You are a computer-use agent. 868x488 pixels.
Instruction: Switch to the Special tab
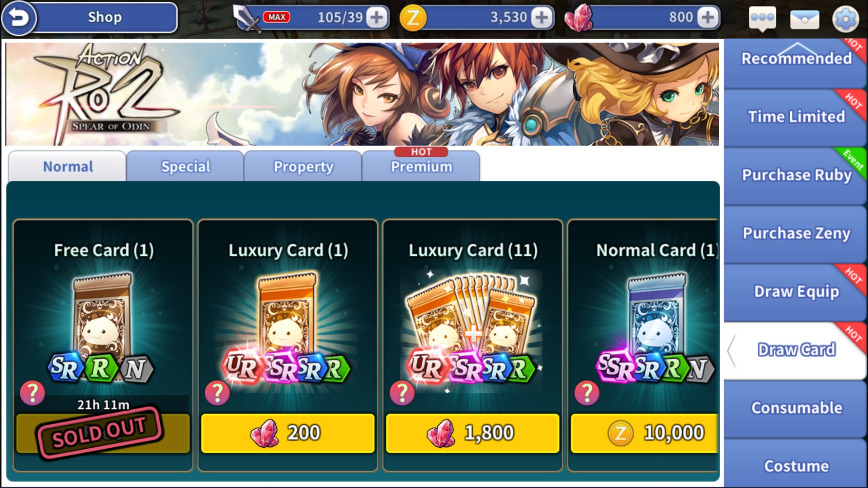(185, 166)
